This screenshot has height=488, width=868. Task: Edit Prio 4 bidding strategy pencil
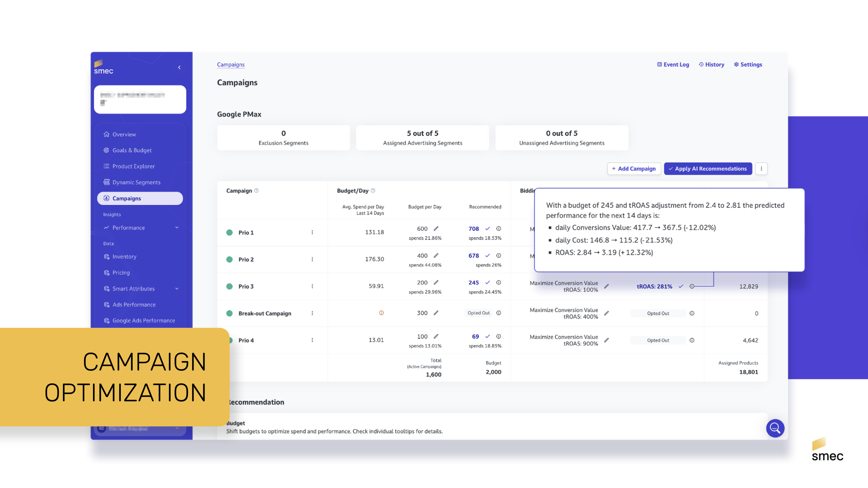(606, 340)
